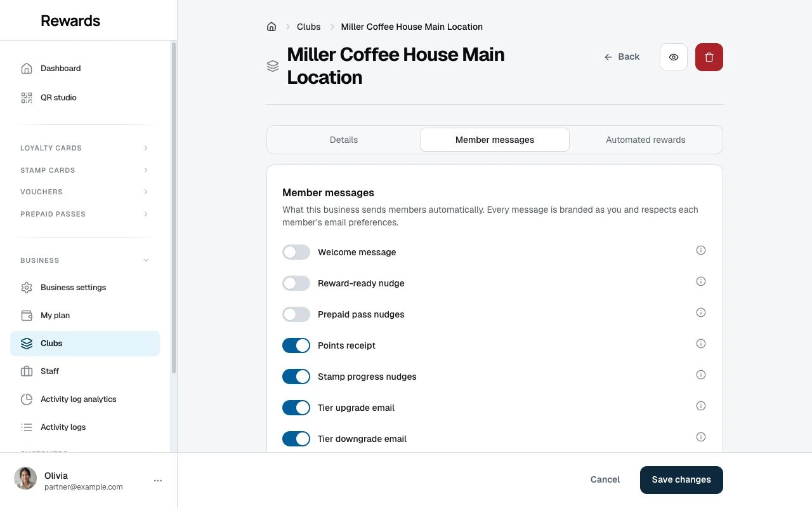Image resolution: width=812 pixels, height=508 pixels.
Task: Click the Rewards logo title
Action: pos(70,21)
